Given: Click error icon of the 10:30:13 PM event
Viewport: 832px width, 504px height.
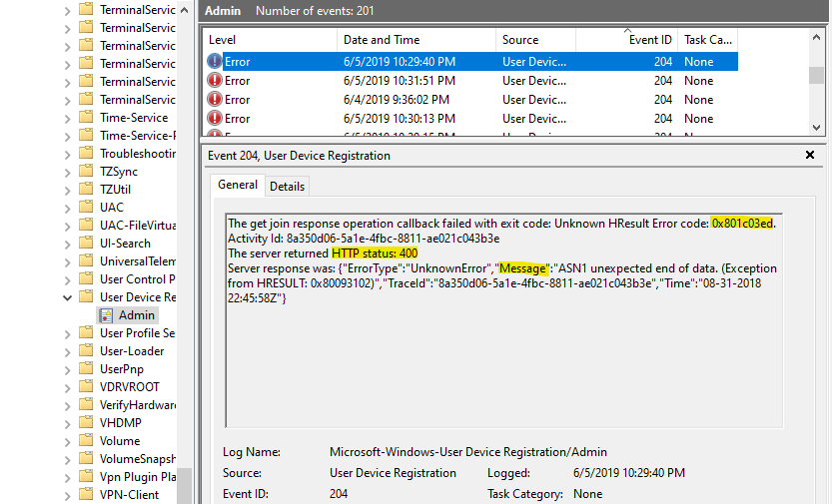Looking at the screenshot, I should pyautogui.click(x=215, y=119).
